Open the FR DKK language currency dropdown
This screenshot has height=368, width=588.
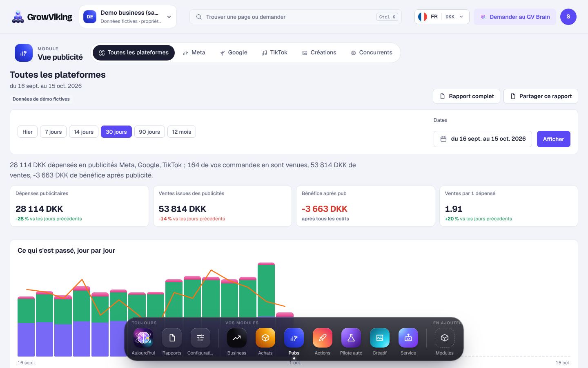coord(442,17)
